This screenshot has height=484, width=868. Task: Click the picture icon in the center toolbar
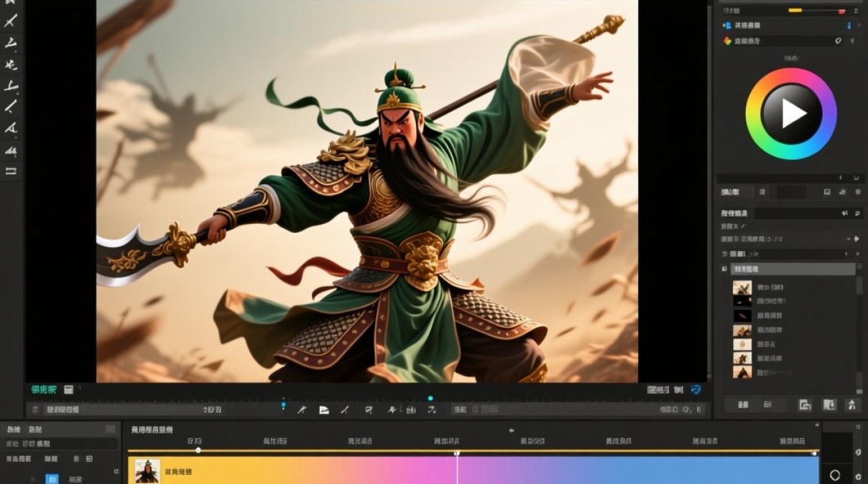click(324, 410)
